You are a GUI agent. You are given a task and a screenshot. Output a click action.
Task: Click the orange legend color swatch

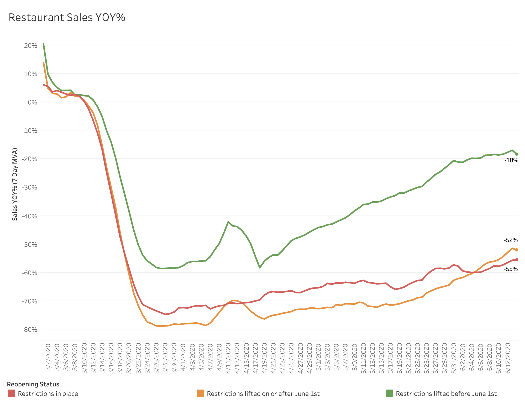(x=201, y=393)
